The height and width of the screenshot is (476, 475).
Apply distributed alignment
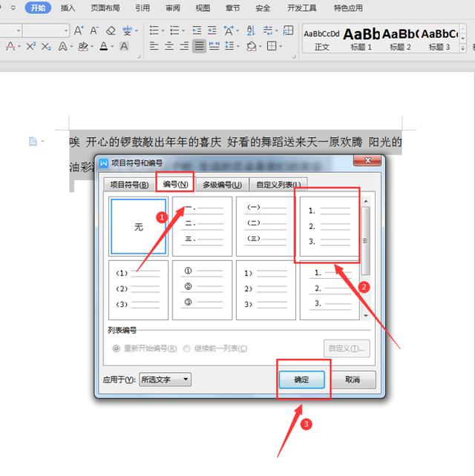click(214, 46)
